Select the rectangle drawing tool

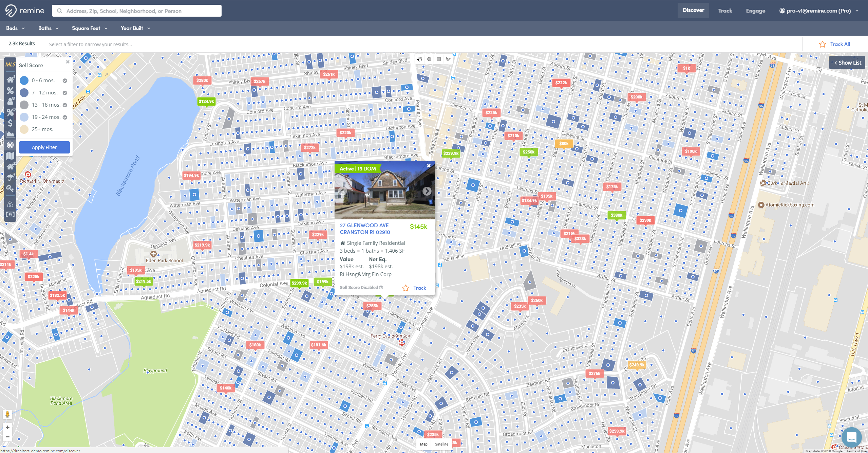438,59
